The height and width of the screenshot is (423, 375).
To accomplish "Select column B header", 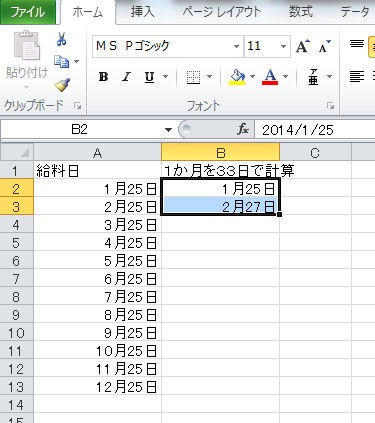I will (221, 153).
